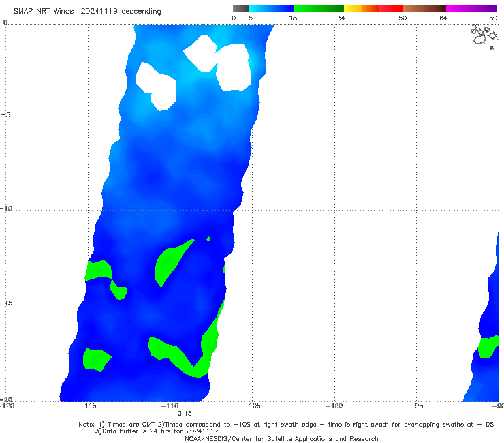
Task: Click the longitude axis label '-105'
Action: [252, 406]
